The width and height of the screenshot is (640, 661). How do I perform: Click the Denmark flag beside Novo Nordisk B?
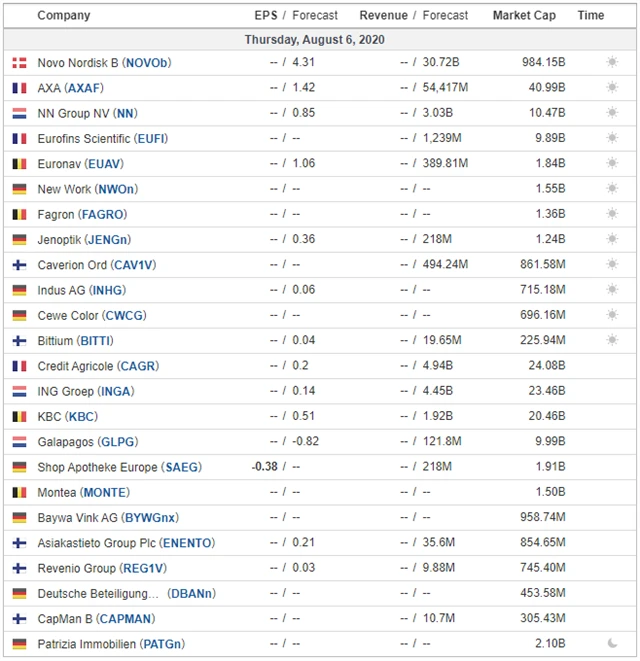pos(19,63)
